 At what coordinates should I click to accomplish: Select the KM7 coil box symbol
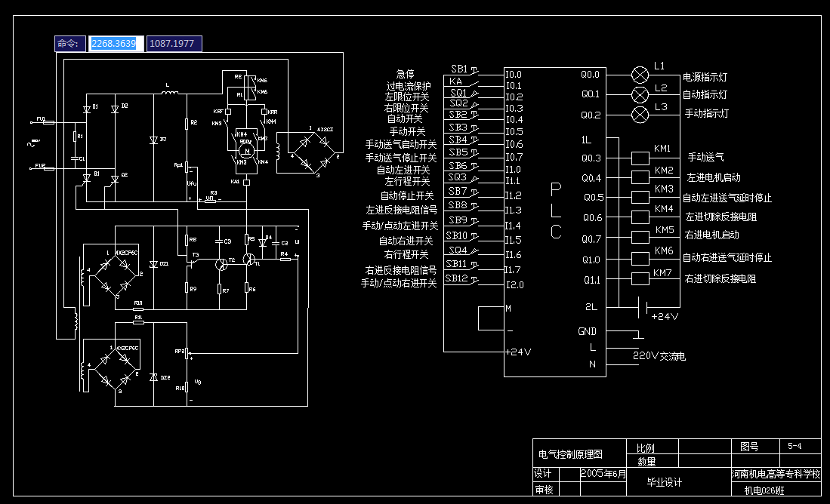click(640, 278)
